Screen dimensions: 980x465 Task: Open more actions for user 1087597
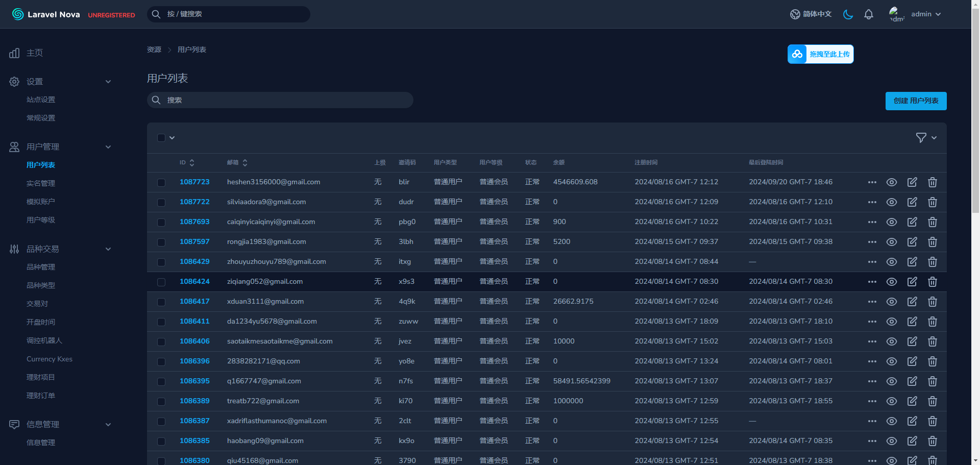tap(872, 242)
